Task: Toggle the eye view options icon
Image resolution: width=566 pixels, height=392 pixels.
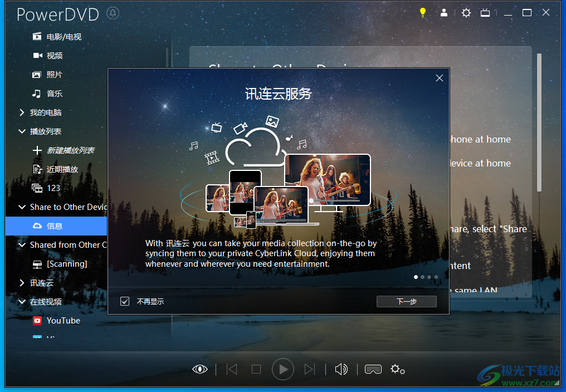Action: (200, 369)
